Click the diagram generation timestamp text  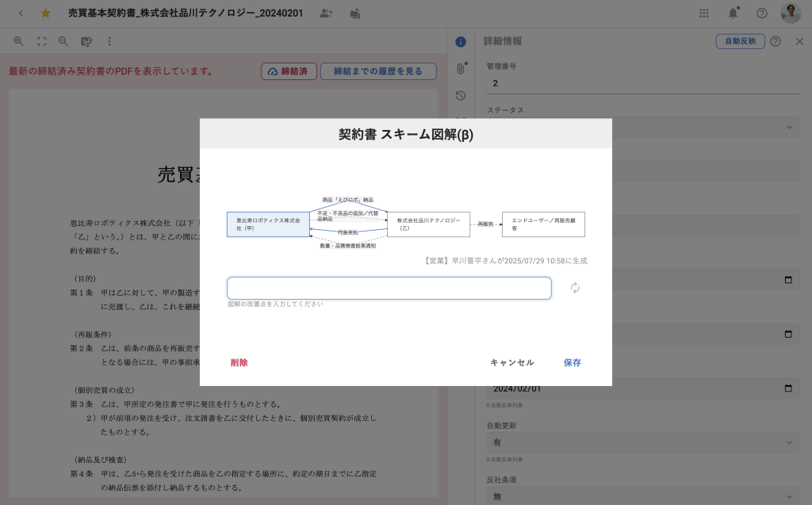(x=506, y=261)
